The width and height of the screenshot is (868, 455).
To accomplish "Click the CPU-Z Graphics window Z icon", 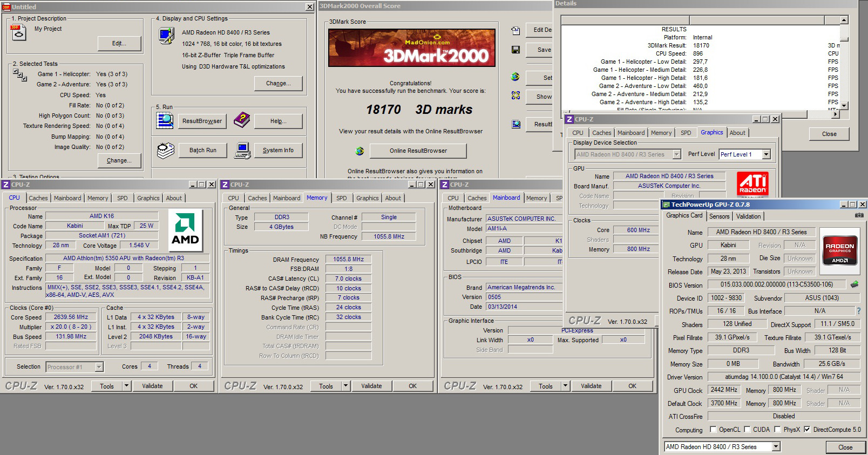I will (x=569, y=119).
